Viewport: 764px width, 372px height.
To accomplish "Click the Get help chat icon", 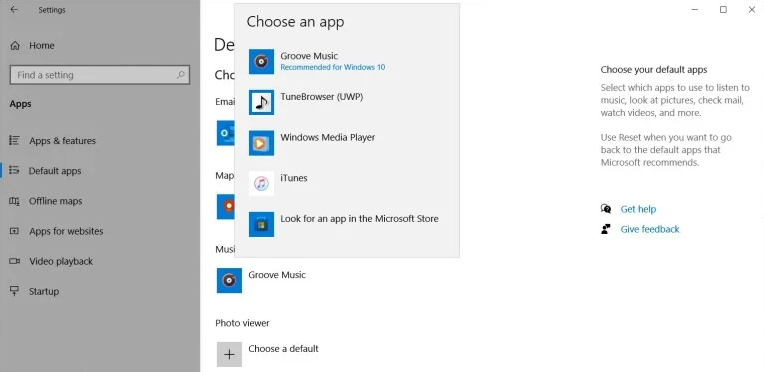I will (x=606, y=209).
